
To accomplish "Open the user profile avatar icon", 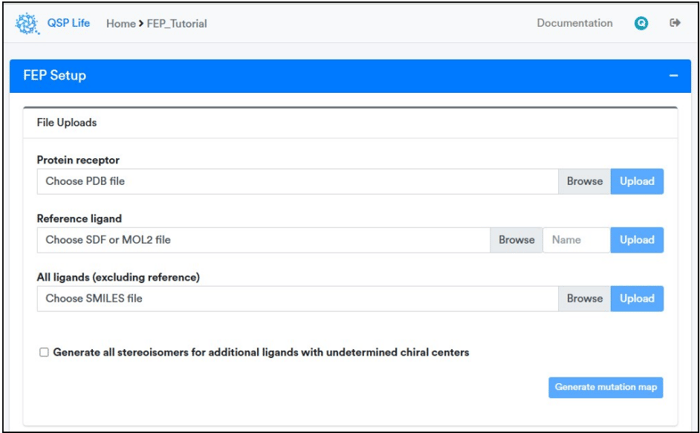I will click(641, 23).
